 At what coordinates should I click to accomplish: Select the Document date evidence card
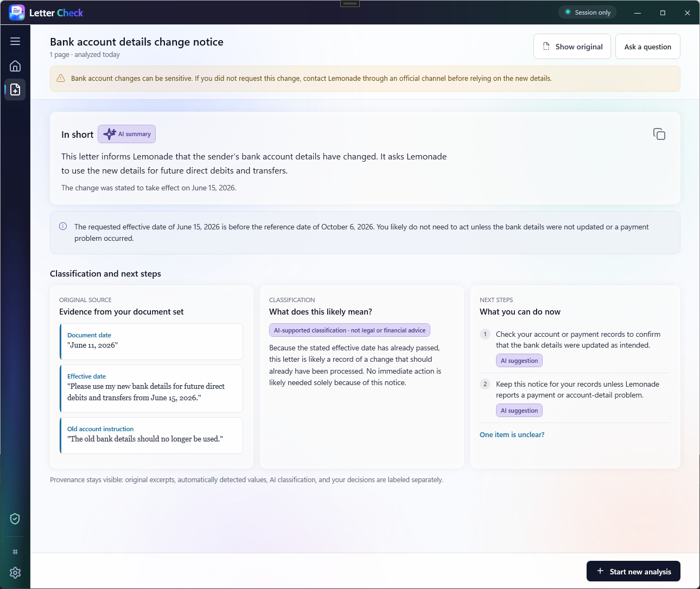click(151, 342)
